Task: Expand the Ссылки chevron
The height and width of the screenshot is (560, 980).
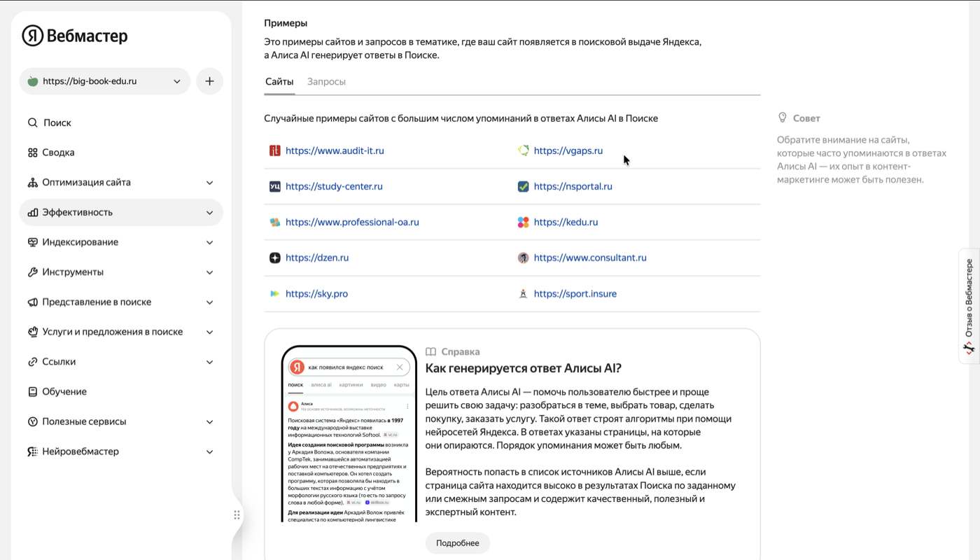Action: pos(209,362)
